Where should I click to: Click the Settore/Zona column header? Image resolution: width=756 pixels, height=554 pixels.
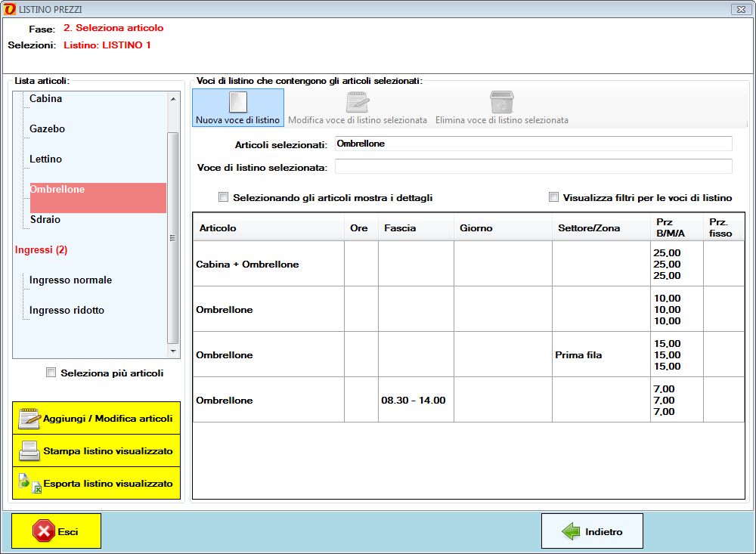point(601,227)
